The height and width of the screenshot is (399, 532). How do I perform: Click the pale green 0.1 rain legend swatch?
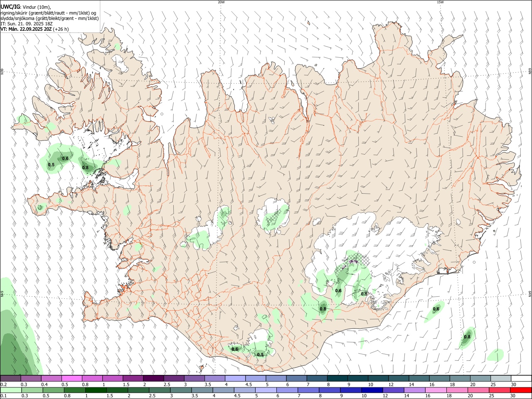tap(11, 390)
